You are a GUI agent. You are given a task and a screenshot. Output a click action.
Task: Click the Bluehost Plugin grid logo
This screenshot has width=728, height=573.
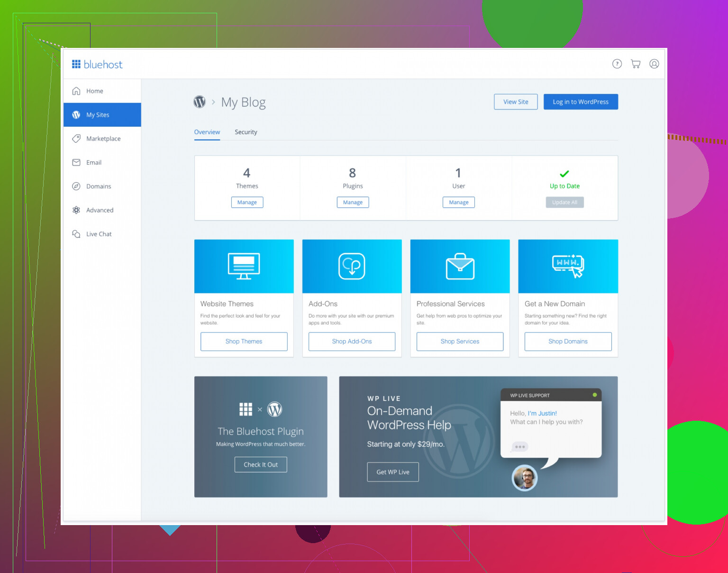pyautogui.click(x=246, y=409)
